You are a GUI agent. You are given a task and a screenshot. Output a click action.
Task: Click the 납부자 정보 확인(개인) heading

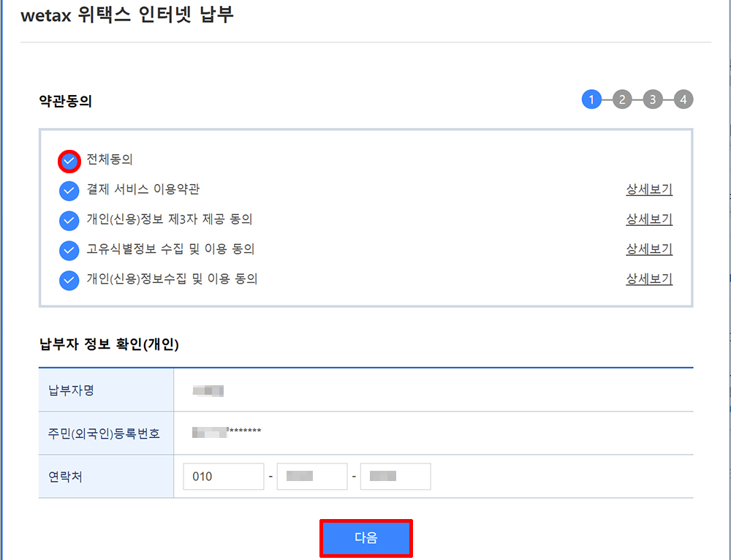(x=109, y=344)
